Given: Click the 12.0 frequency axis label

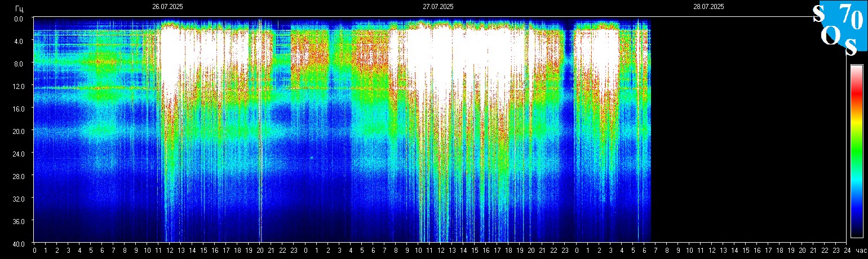Looking at the screenshot, I should point(17,86).
